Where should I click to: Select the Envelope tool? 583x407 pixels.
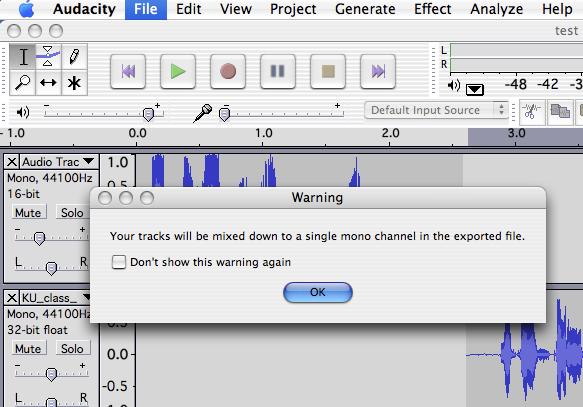tap(48, 57)
